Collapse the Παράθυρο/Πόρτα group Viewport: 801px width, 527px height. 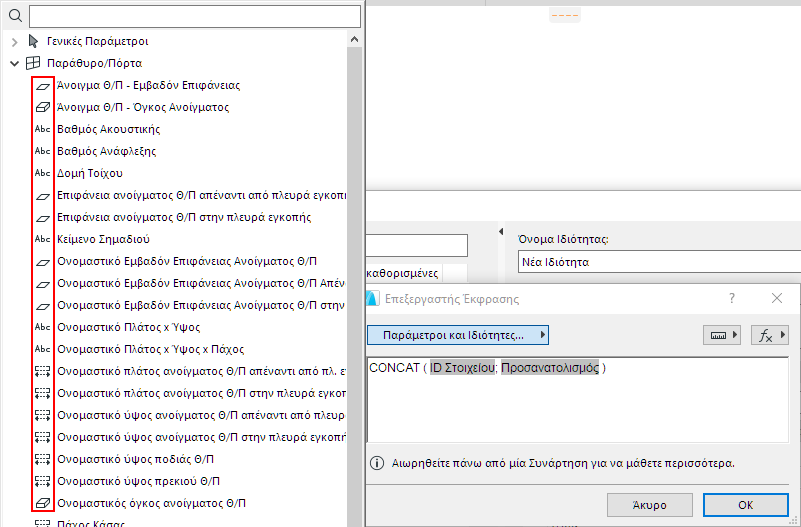coord(14,63)
